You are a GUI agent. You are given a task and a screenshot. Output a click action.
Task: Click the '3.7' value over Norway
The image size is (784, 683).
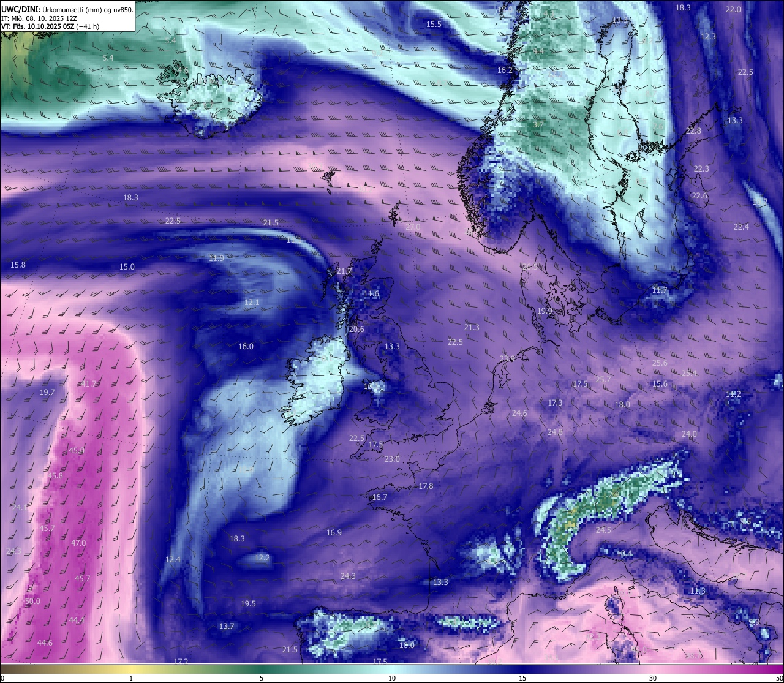(538, 125)
